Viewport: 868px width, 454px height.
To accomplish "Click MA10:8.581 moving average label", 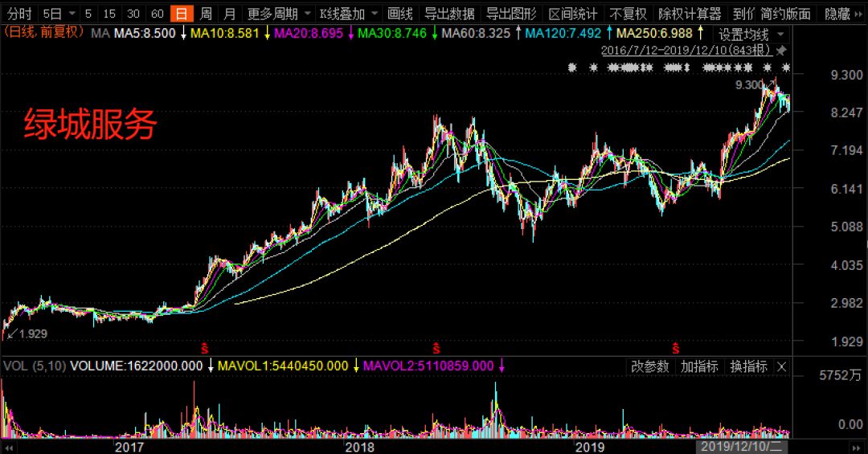I will tap(225, 33).
